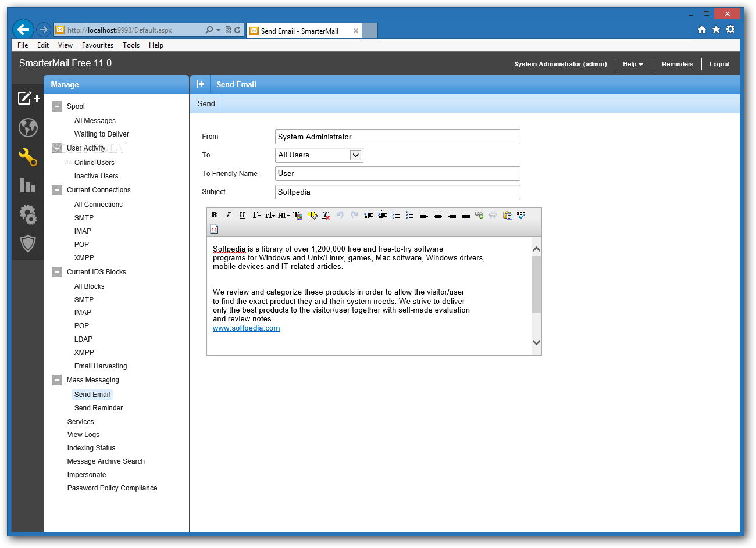Click the undo arrow icon
The image size is (756, 548).
pos(340,215)
